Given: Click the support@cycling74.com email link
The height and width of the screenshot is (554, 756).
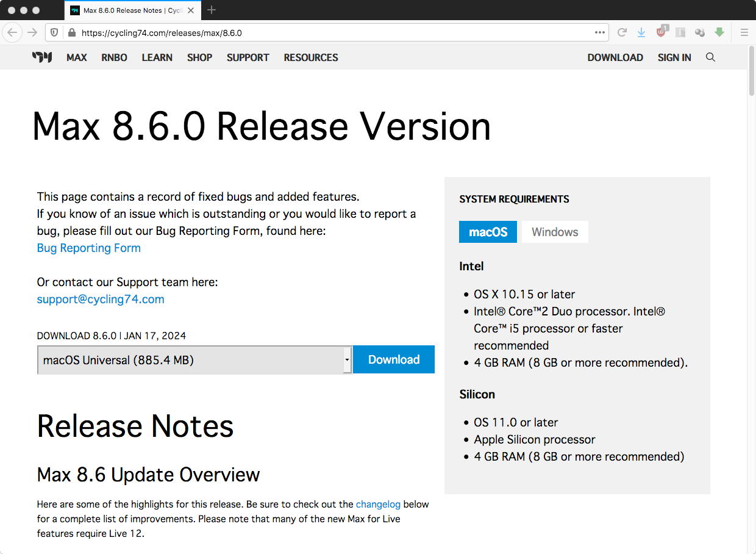Looking at the screenshot, I should point(101,299).
